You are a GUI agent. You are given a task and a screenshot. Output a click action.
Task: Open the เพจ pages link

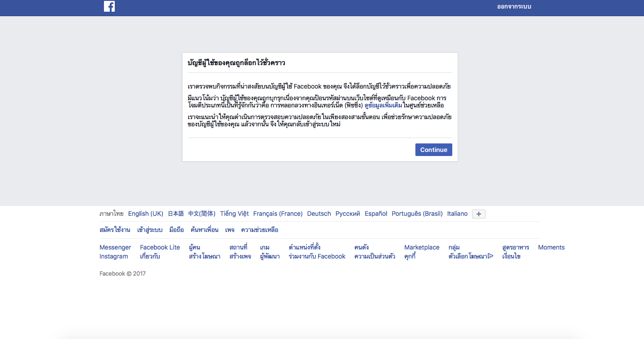point(230,230)
